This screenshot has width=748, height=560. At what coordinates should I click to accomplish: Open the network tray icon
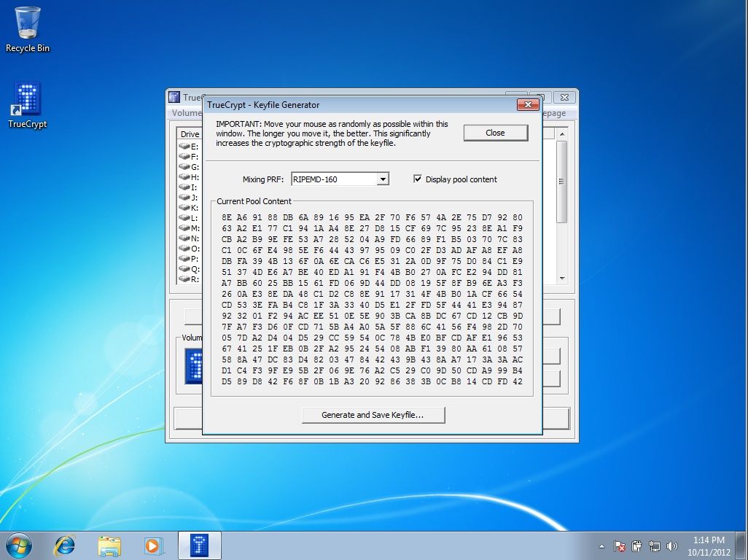pos(655,546)
